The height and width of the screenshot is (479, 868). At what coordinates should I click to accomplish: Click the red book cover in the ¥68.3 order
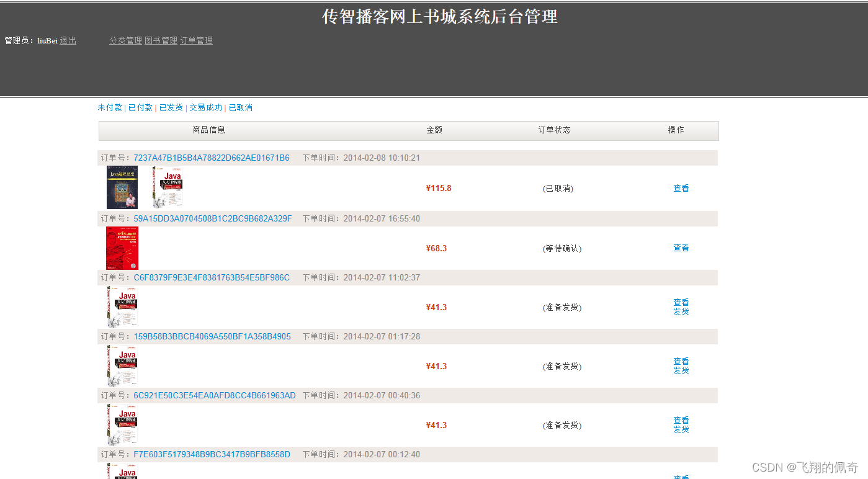[122, 248]
